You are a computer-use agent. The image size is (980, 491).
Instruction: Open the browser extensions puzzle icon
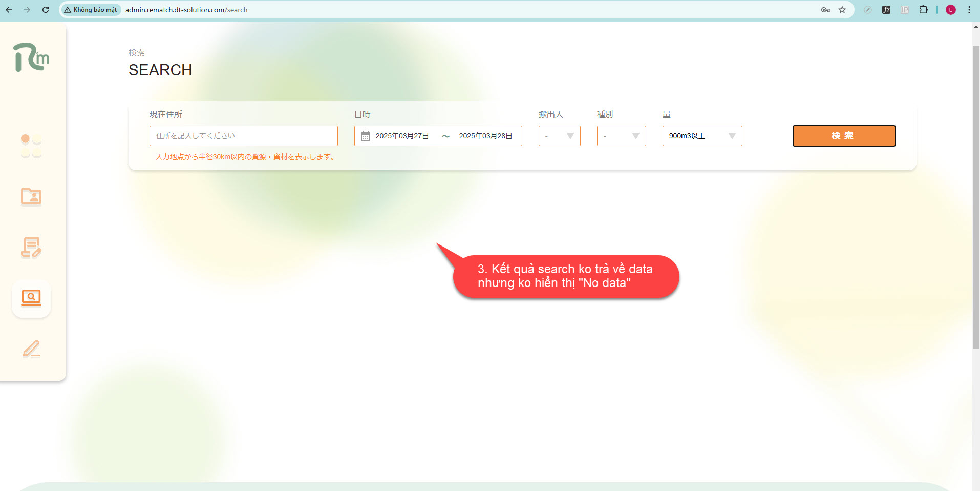(x=923, y=10)
